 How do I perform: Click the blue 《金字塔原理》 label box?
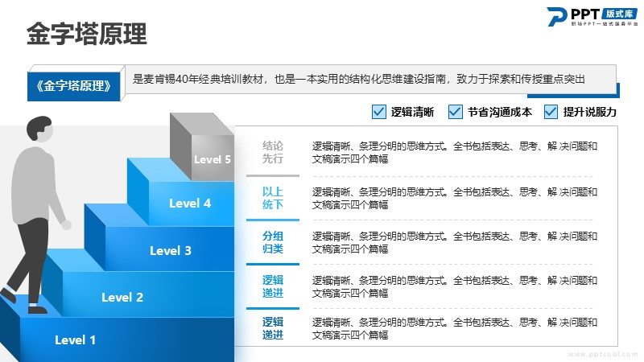tap(73, 86)
